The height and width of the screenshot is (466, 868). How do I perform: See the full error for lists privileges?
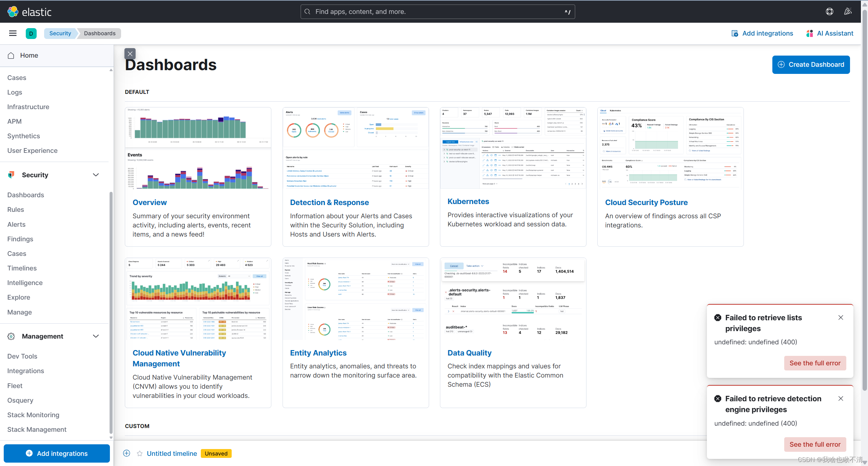[815, 363]
